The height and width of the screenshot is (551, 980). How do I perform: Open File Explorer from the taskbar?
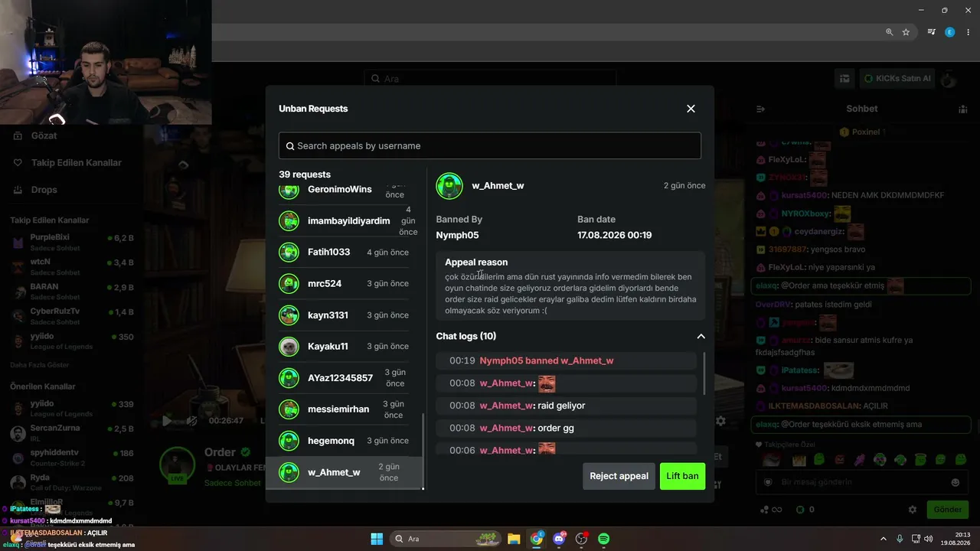click(514, 539)
